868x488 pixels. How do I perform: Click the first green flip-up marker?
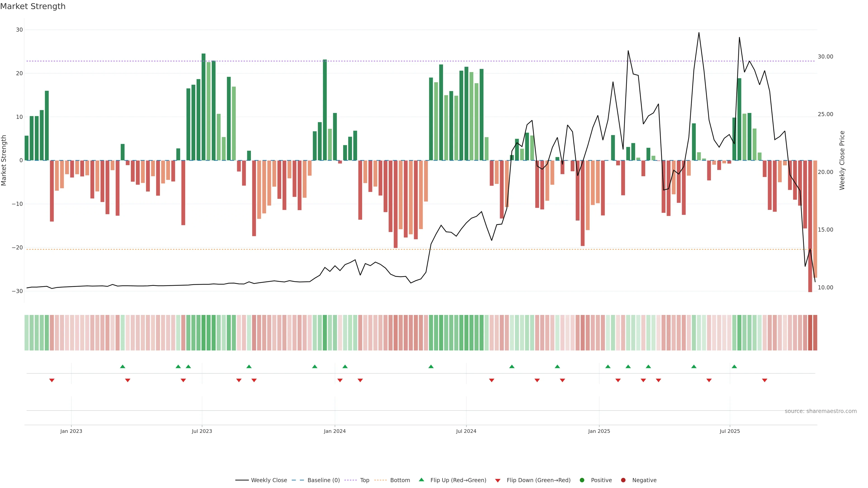[x=123, y=366]
